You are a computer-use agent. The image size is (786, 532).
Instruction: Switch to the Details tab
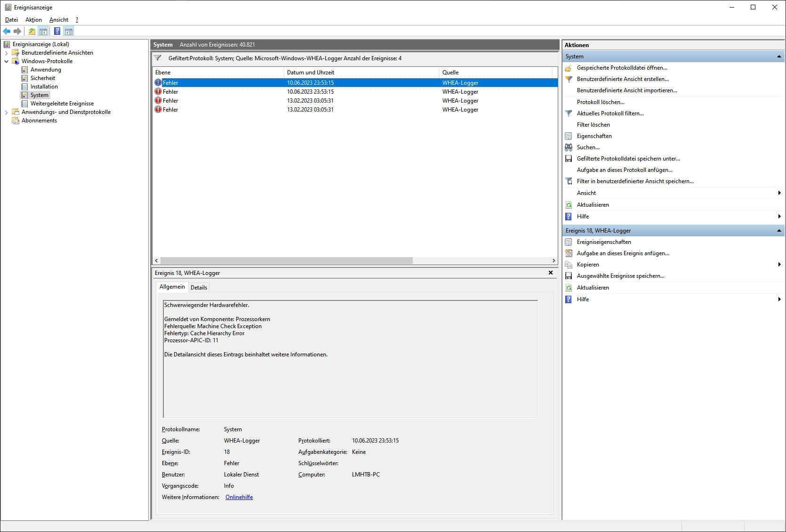pyautogui.click(x=199, y=288)
